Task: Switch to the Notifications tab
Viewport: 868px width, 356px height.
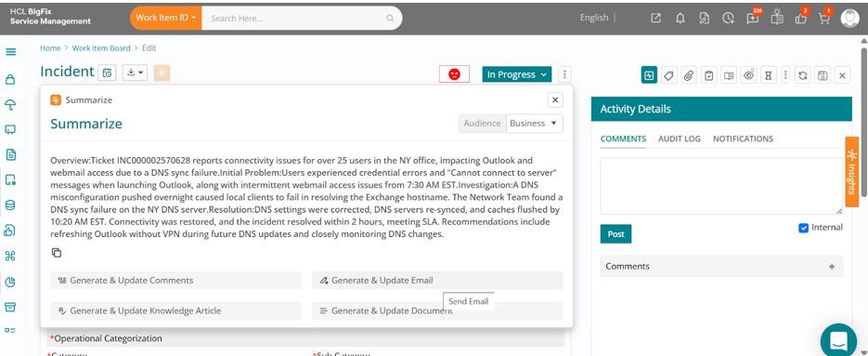Action: [x=743, y=138]
